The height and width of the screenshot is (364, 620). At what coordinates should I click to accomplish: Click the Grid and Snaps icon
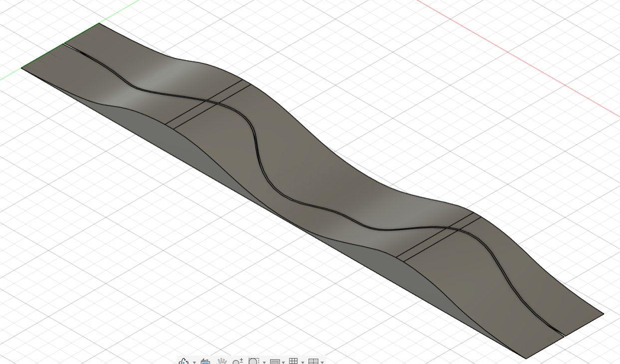coord(294,361)
